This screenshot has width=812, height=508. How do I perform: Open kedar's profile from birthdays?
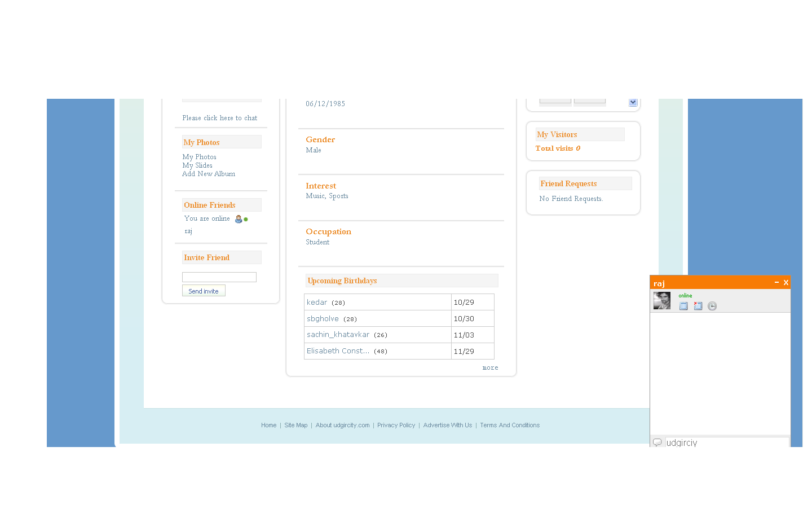pos(317,303)
